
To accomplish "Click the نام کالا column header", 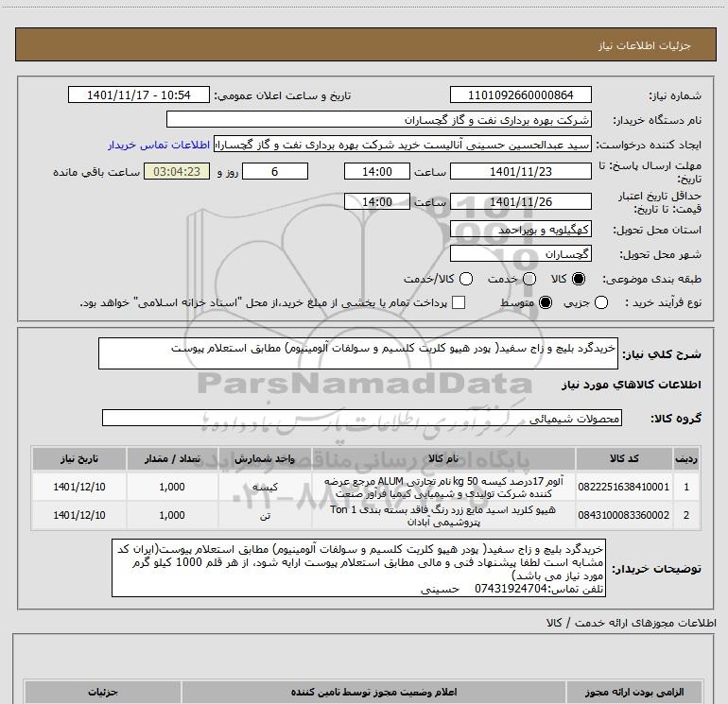I will click(x=443, y=458).
